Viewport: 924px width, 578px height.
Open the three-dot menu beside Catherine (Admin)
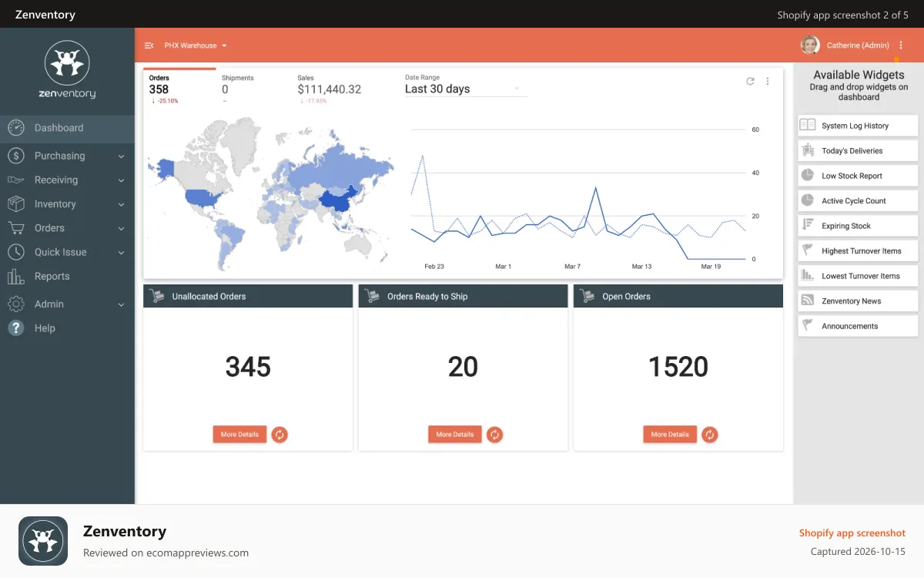coord(901,45)
